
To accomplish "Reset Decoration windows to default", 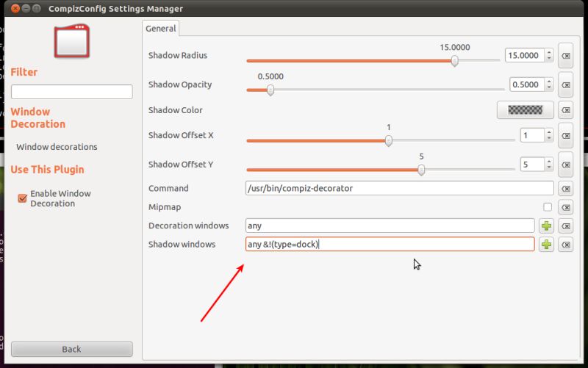I will [x=565, y=226].
